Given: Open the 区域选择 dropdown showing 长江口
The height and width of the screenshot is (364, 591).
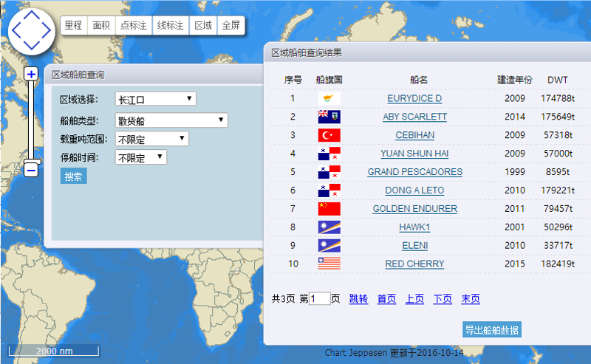Looking at the screenshot, I should coord(155,99).
